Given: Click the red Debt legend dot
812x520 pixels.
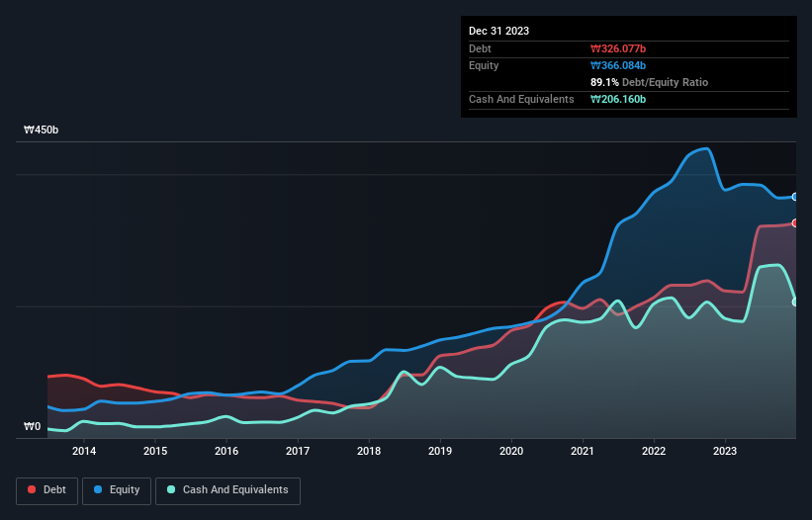Looking at the screenshot, I should 32,489.
